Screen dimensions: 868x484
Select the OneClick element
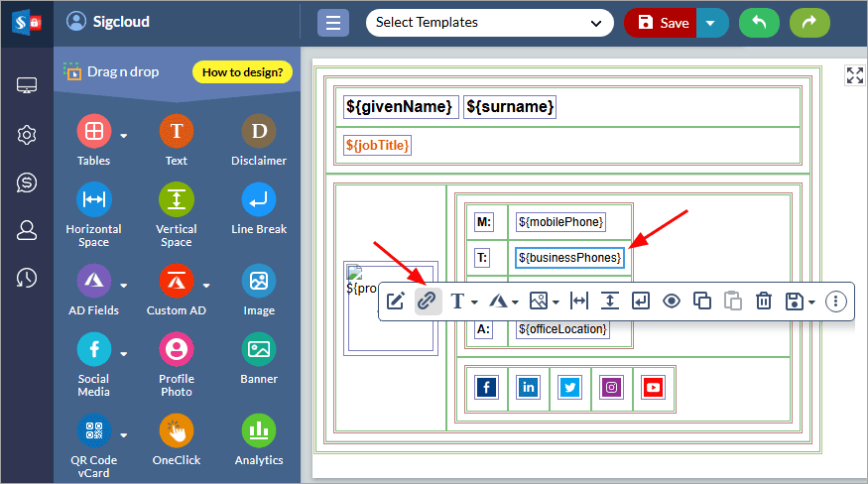(x=177, y=430)
